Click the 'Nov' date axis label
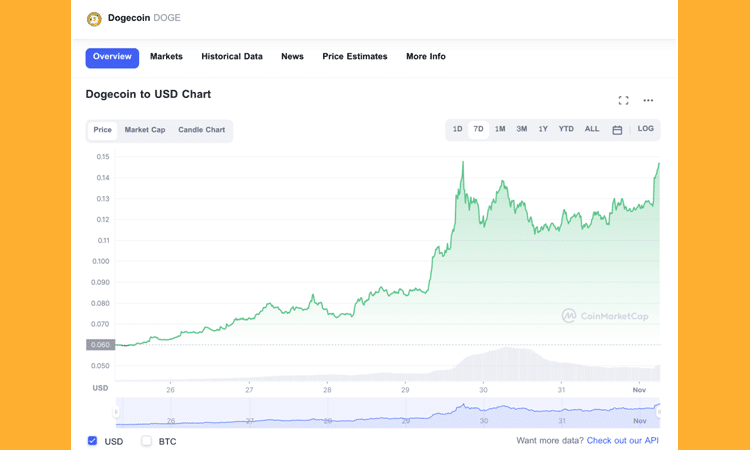 point(639,390)
